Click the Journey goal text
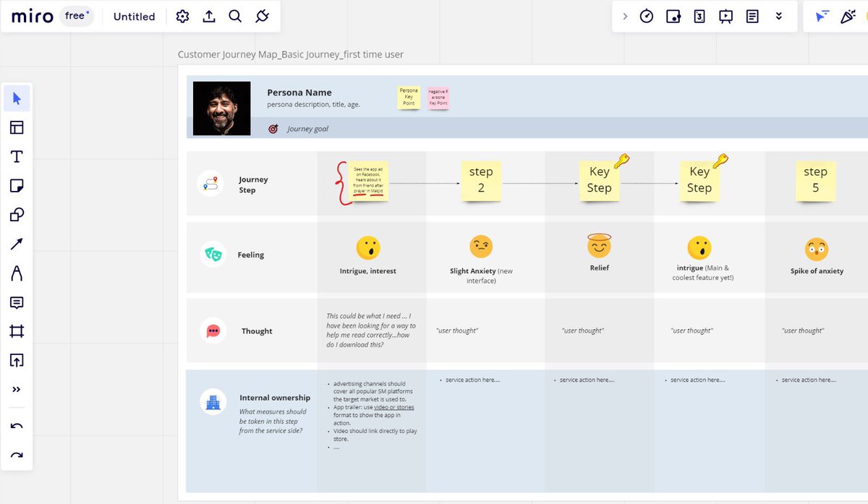 point(307,129)
